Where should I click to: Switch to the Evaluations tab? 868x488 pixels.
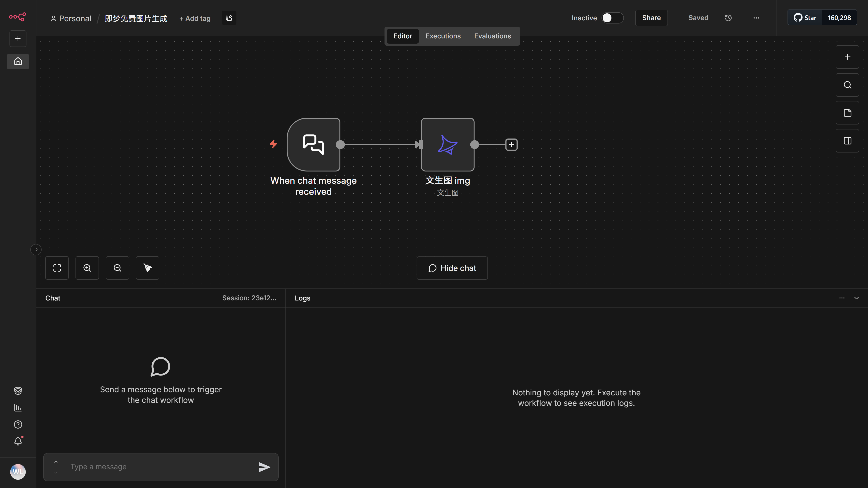point(492,36)
